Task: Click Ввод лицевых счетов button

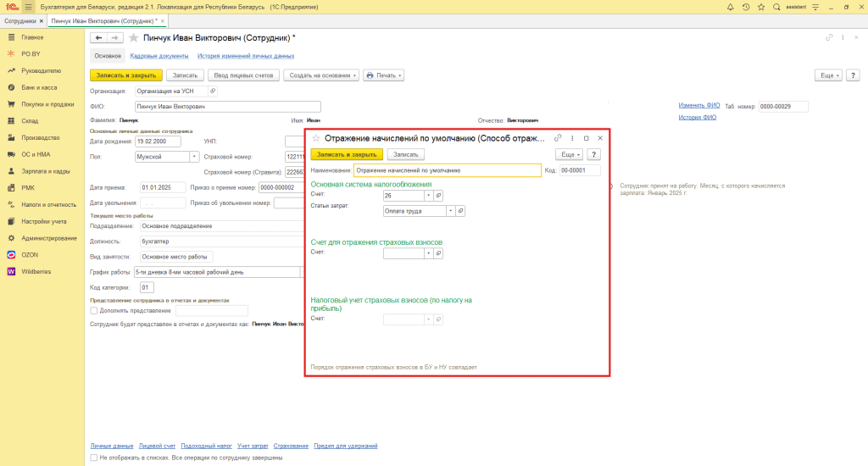Action: (x=243, y=75)
